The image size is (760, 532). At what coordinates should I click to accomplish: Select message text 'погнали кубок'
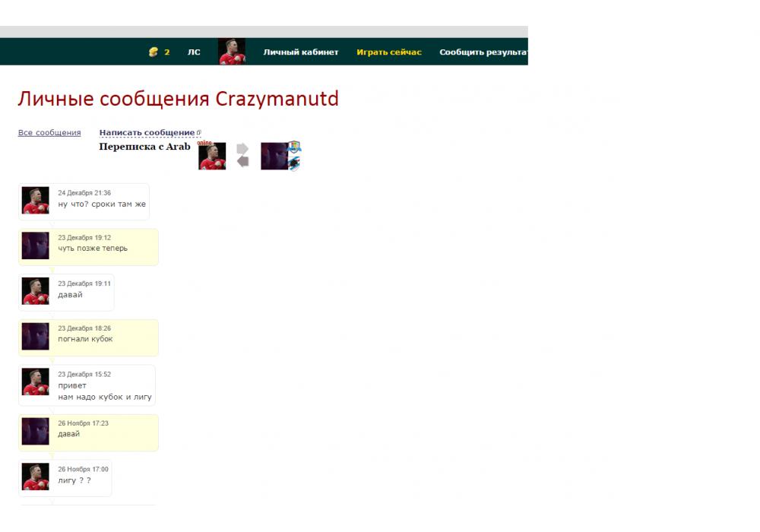coord(85,339)
